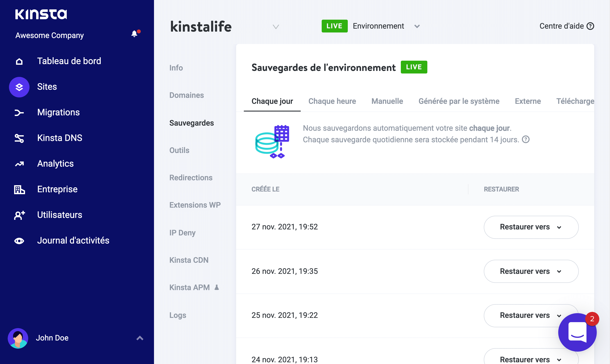The image size is (610, 364).
Task: Click the Analytics trend icon
Action: (19, 164)
